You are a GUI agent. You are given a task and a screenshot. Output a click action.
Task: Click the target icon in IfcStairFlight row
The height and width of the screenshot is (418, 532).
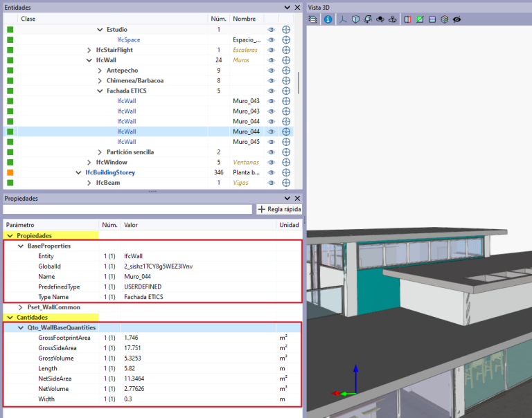coord(286,50)
